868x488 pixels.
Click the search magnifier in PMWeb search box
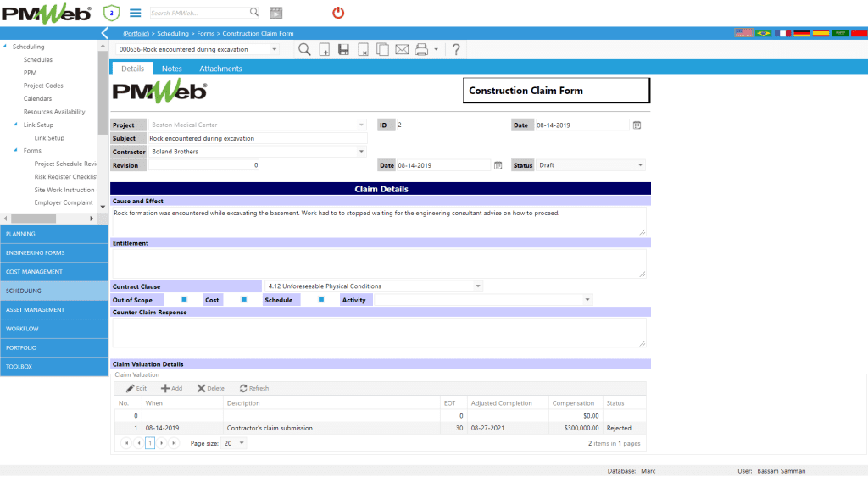(x=253, y=12)
